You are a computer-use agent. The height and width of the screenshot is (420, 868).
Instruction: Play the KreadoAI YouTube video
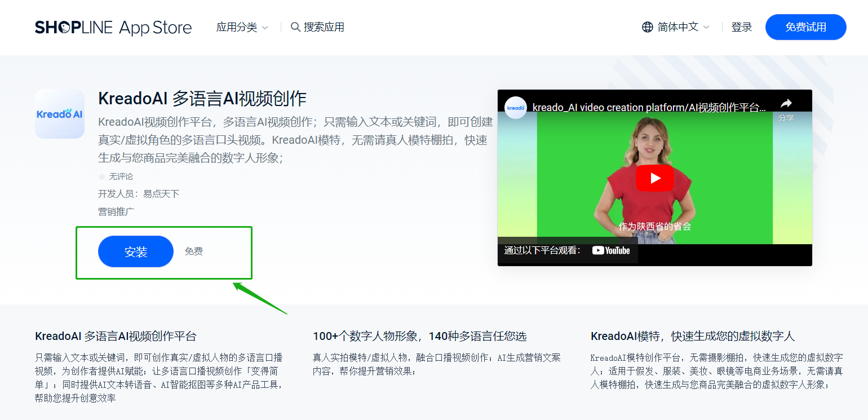click(x=654, y=177)
